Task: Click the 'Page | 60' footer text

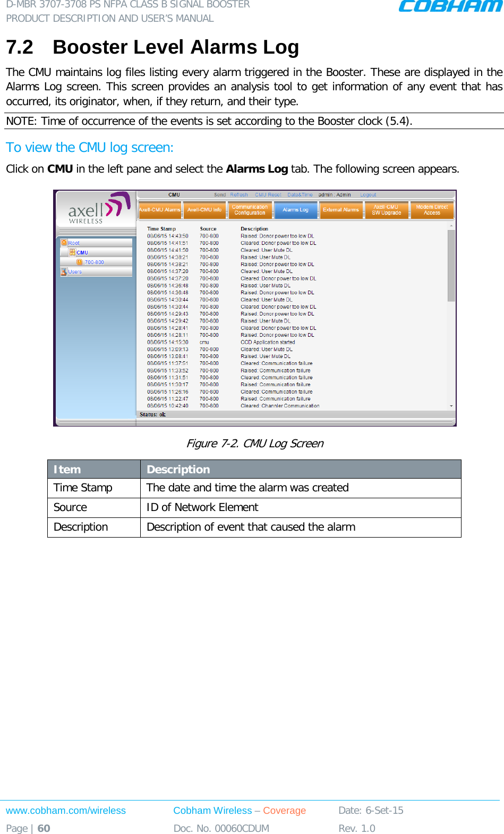Action: 28,829
